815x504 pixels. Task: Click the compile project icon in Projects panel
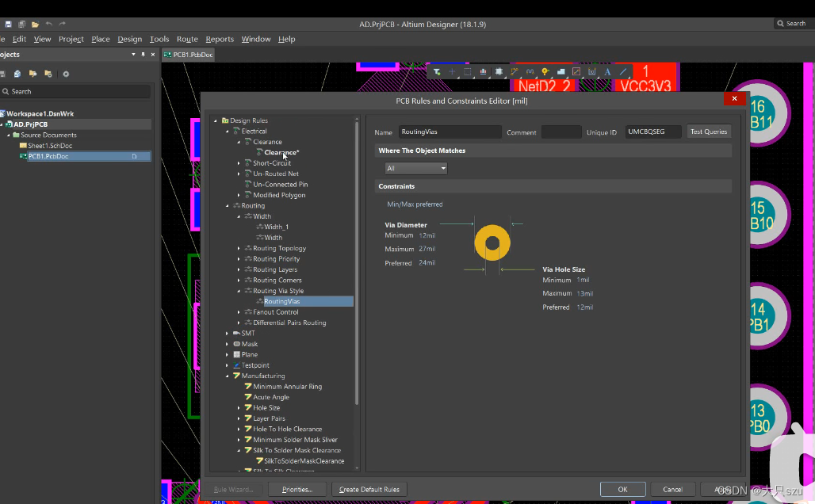(x=17, y=74)
